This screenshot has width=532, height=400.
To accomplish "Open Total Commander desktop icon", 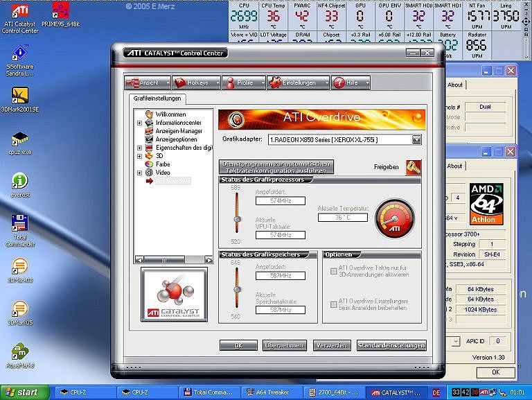I will pos(20,231).
